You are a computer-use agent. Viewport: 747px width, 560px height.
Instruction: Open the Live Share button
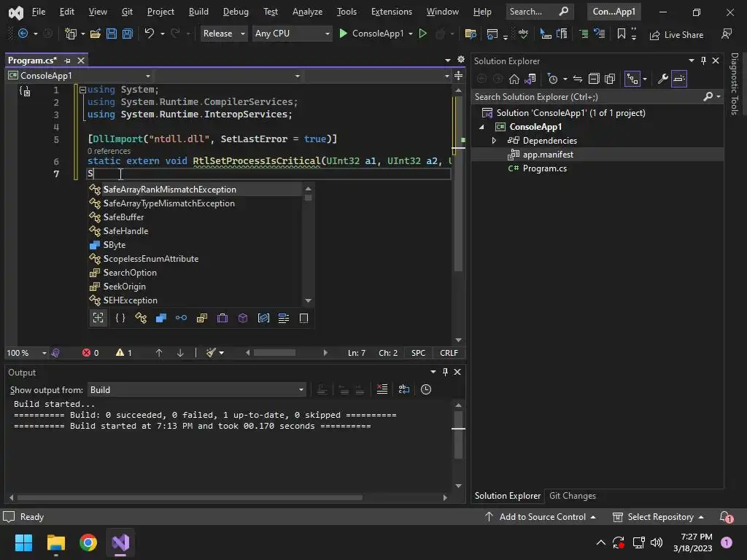676,35
